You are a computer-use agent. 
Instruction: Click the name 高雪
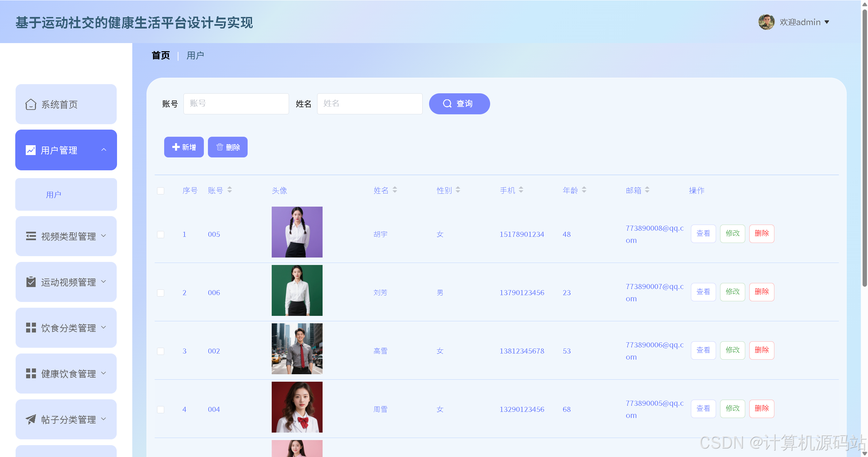(380, 351)
